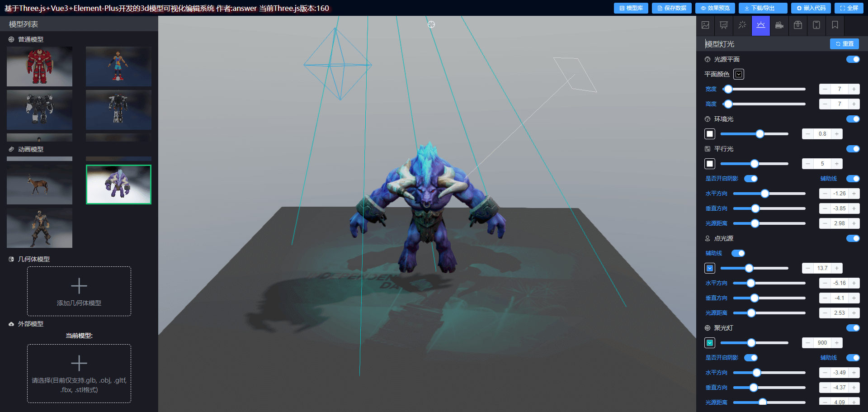Screen dimensions: 868x412
Task: Increase 平行光 水平方向 -1.26 with plus
Action: tap(854, 194)
